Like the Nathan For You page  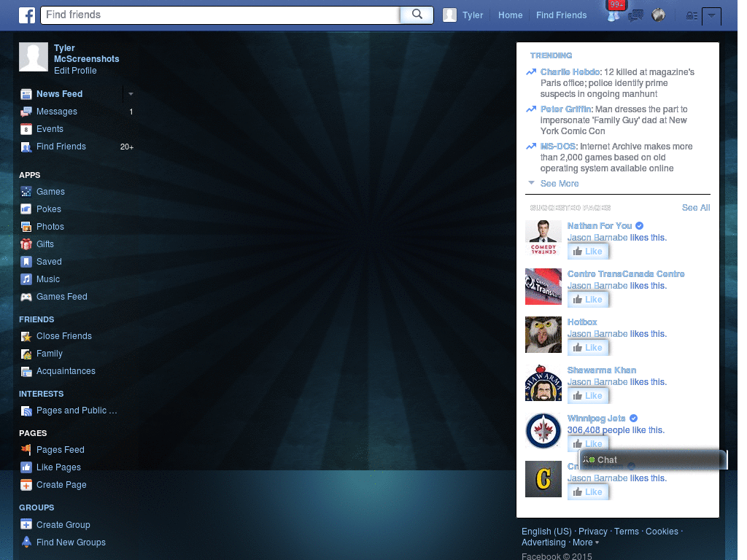point(588,251)
